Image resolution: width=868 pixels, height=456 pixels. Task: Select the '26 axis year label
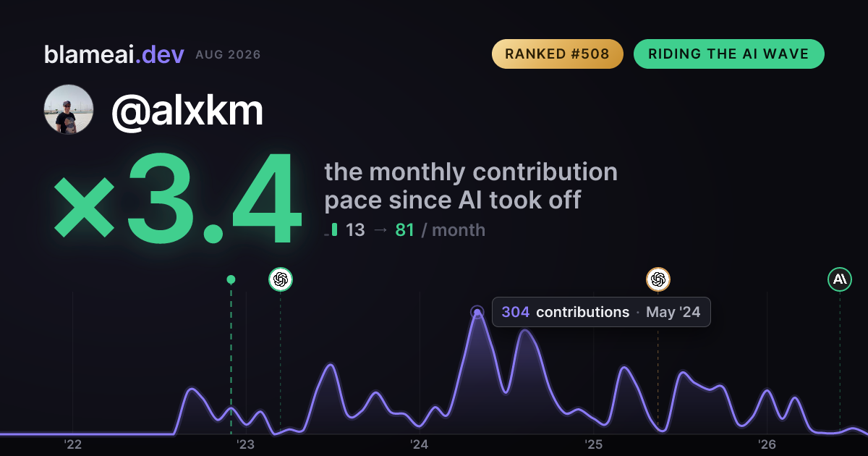pos(767,444)
